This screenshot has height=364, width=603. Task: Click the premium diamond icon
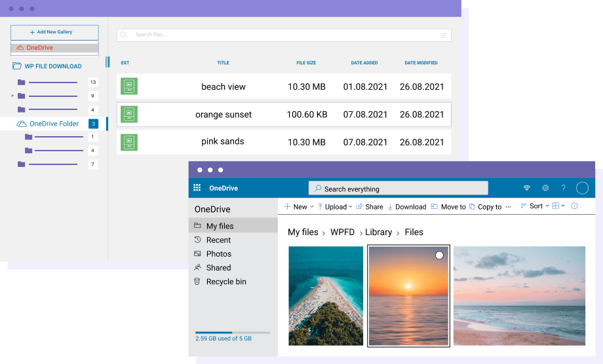tap(526, 188)
